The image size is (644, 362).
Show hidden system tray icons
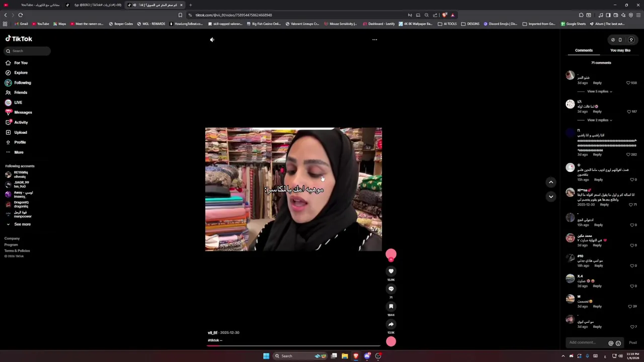tap(563, 356)
